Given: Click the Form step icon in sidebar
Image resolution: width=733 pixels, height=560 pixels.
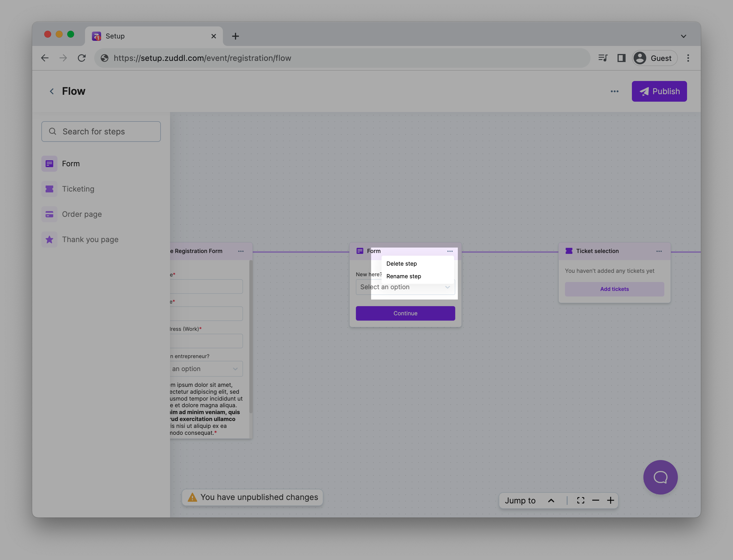Looking at the screenshot, I should 49,164.
